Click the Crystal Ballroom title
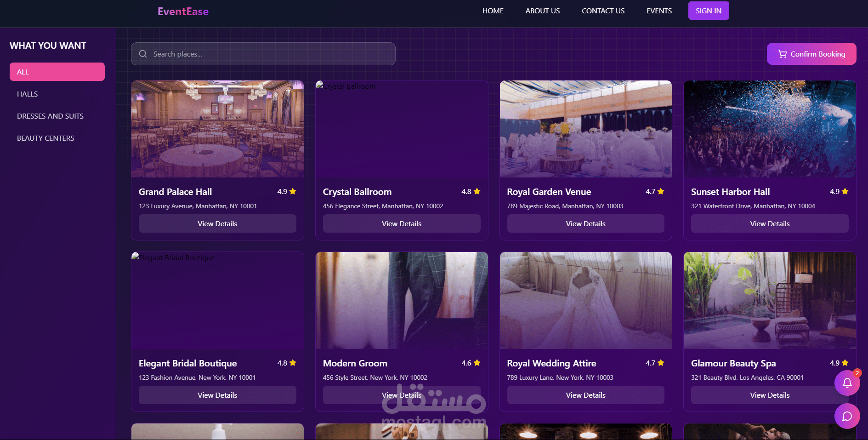Screen dimensions: 868x440 (357, 192)
